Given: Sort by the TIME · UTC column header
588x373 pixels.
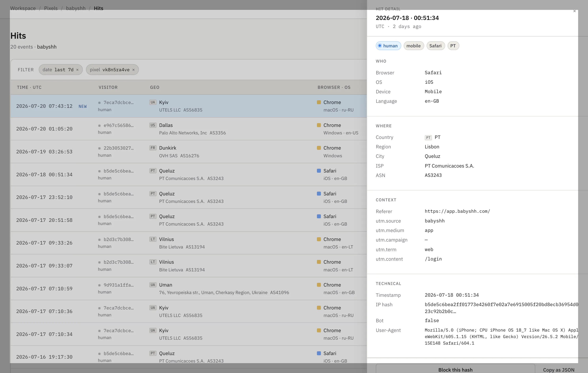Looking at the screenshot, I should [29, 87].
